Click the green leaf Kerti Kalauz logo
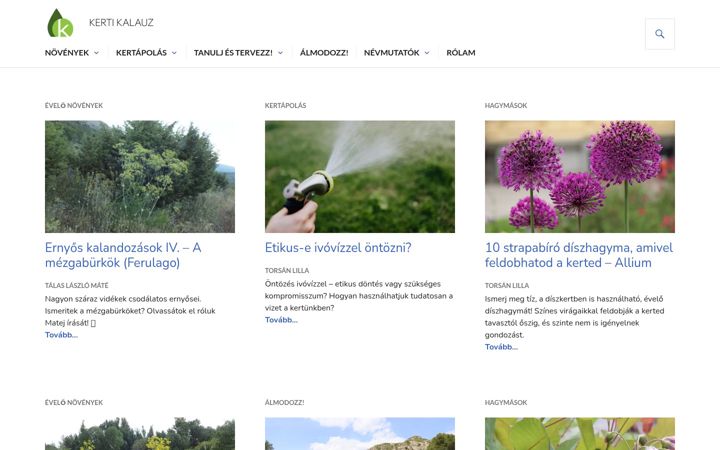 (60, 23)
